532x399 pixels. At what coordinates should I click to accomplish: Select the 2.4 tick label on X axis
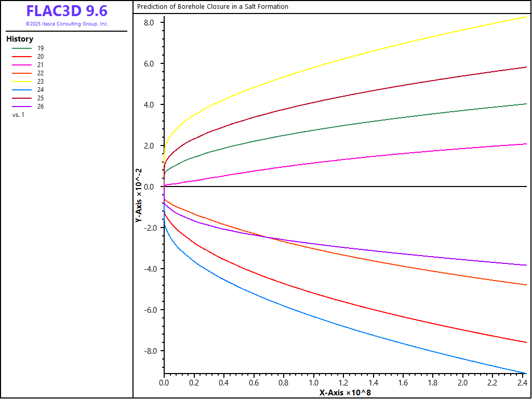click(x=522, y=383)
